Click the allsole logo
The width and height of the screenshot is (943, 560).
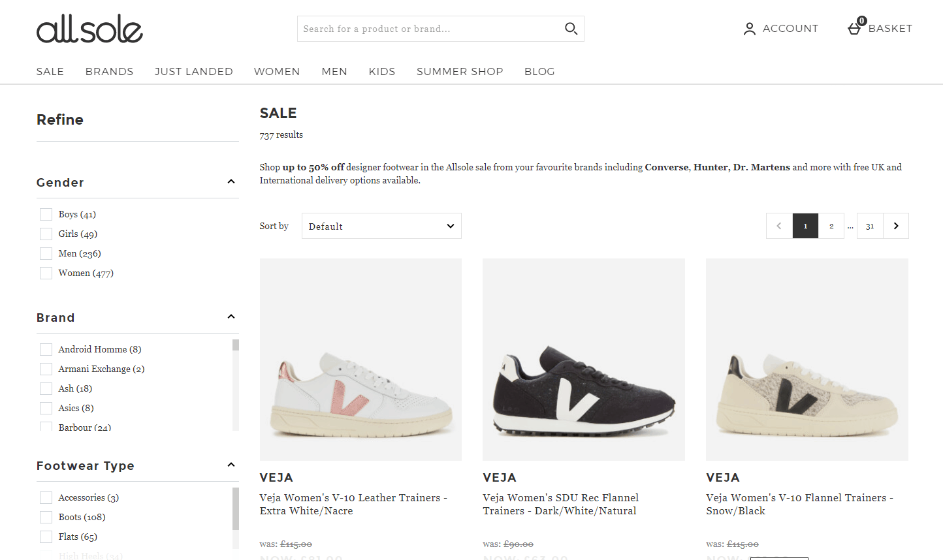tap(89, 29)
